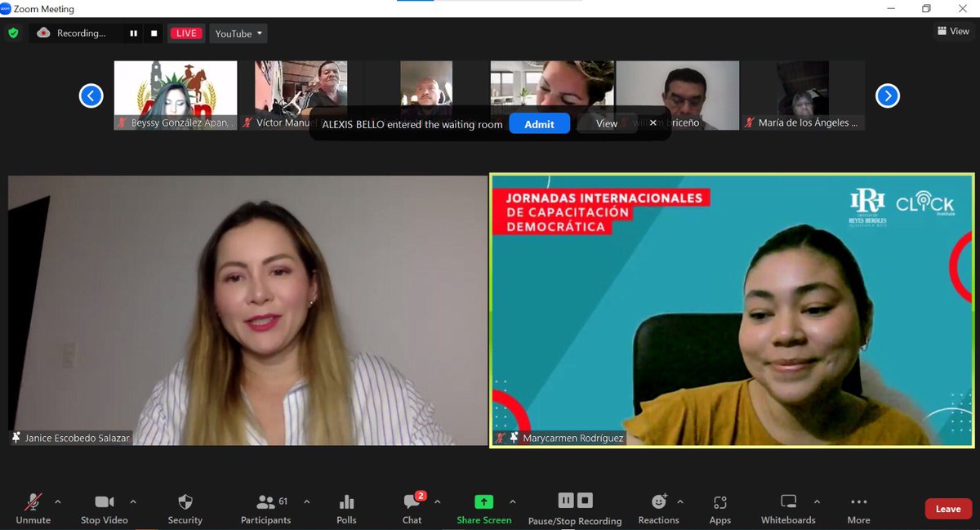980x530 pixels.
Task: Expand video options next to Stop Video
Action: coord(133,501)
